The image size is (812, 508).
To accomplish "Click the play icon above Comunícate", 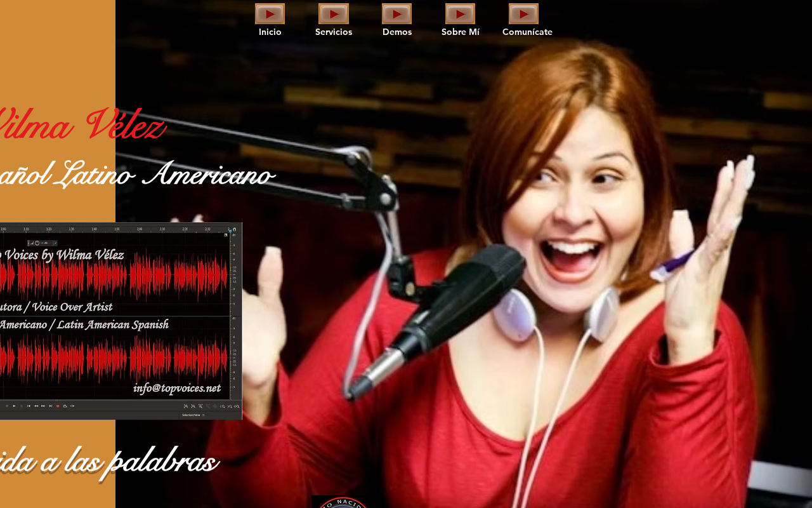I will (524, 13).
